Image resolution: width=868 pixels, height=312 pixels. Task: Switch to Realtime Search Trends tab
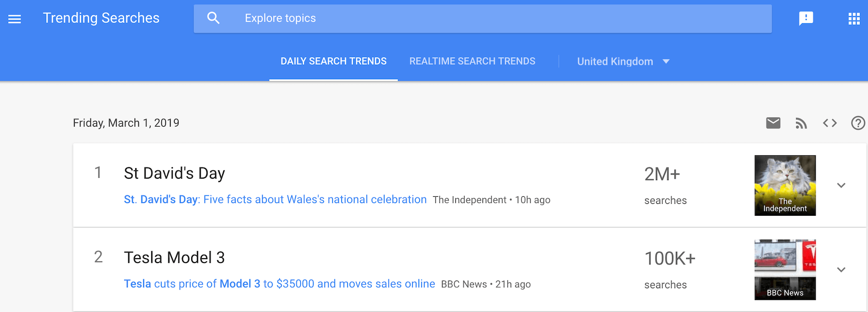(472, 61)
